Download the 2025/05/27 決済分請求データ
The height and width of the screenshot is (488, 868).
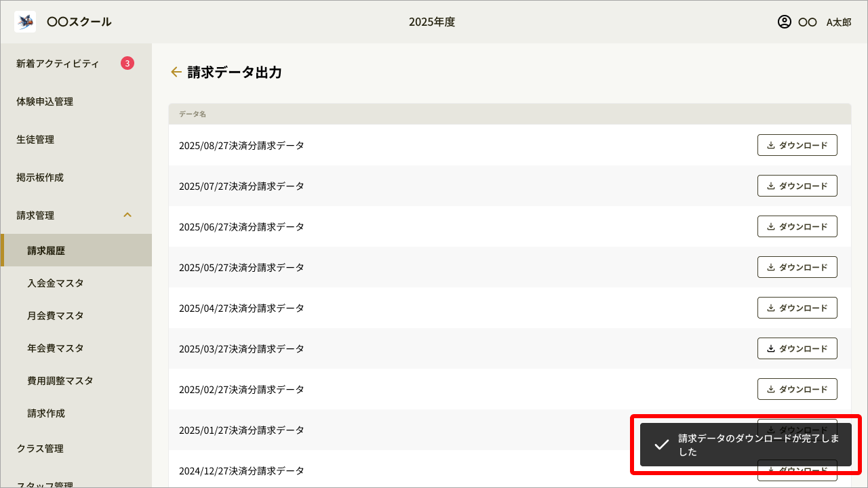coord(797,266)
